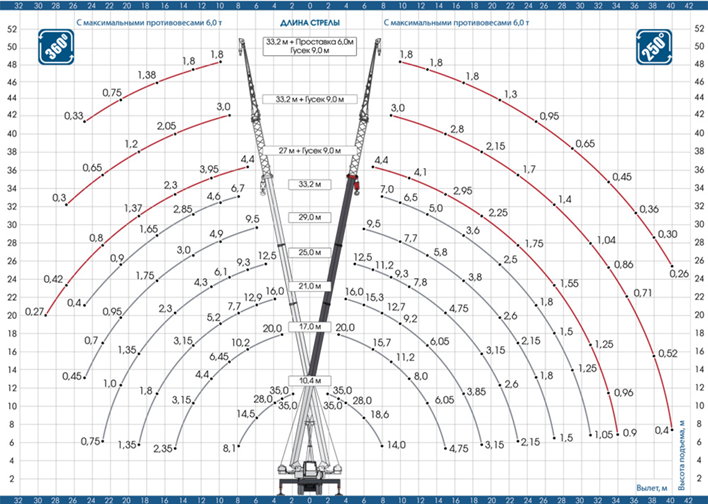Click the 33,2 м boom length box
The height and width of the screenshot is (504, 708).
[310, 184]
